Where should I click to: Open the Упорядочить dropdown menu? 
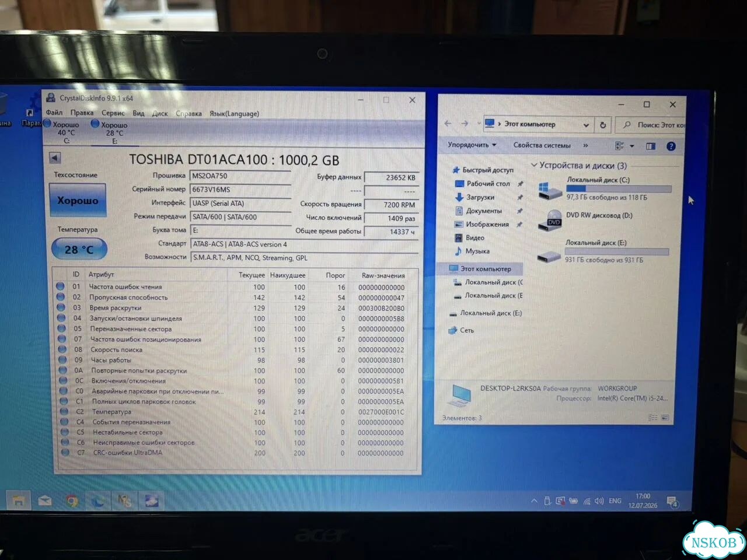(472, 145)
